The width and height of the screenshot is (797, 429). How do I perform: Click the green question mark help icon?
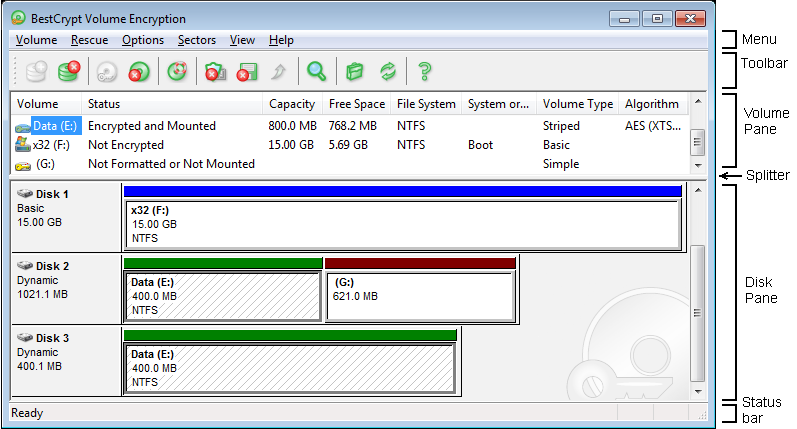(x=425, y=71)
